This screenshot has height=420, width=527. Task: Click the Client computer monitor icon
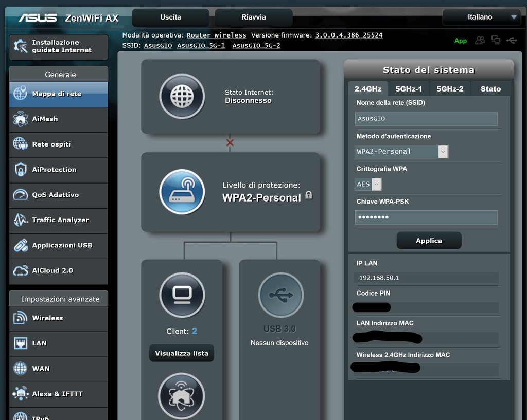pos(182,295)
